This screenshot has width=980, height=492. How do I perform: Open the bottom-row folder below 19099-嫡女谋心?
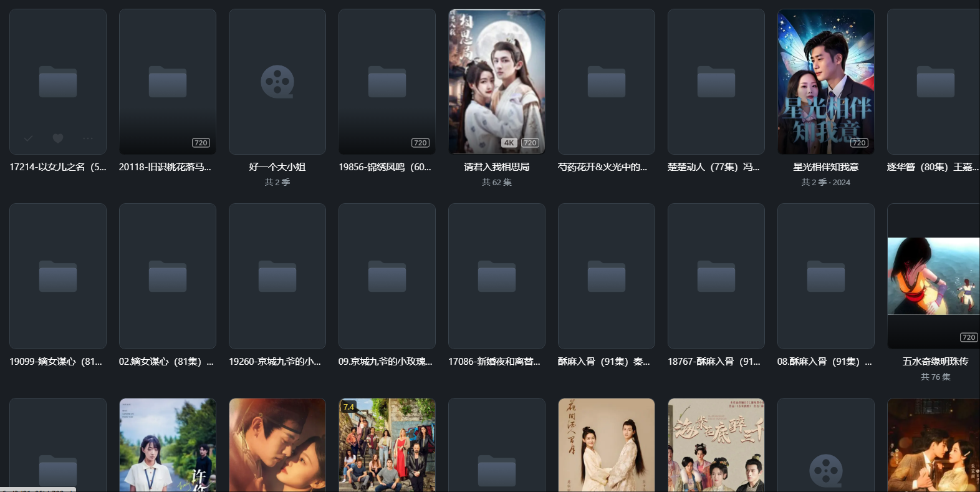[58, 471]
